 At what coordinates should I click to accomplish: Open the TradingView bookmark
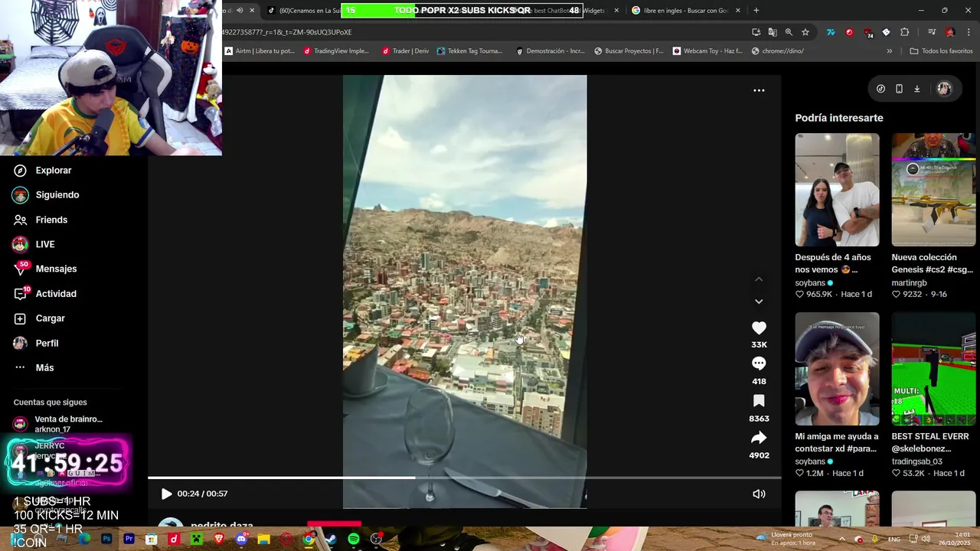336,51
